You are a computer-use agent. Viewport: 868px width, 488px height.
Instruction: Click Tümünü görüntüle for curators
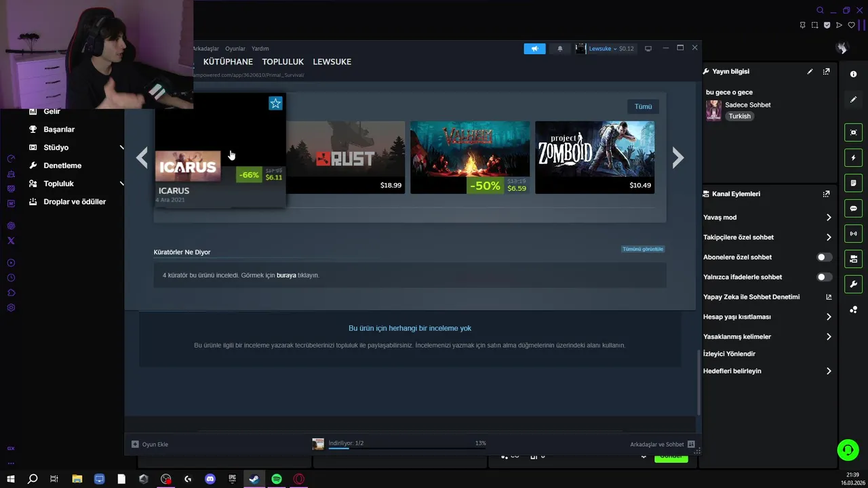[x=643, y=249]
